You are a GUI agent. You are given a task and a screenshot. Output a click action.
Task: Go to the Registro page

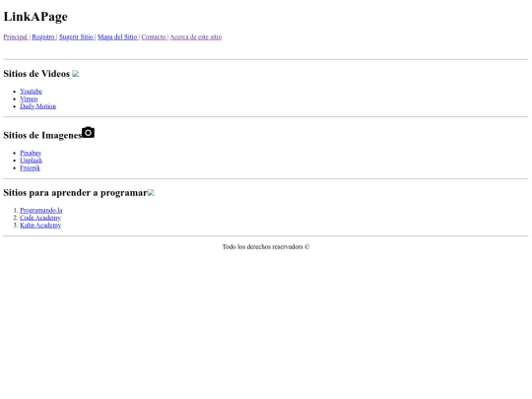click(x=43, y=37)
